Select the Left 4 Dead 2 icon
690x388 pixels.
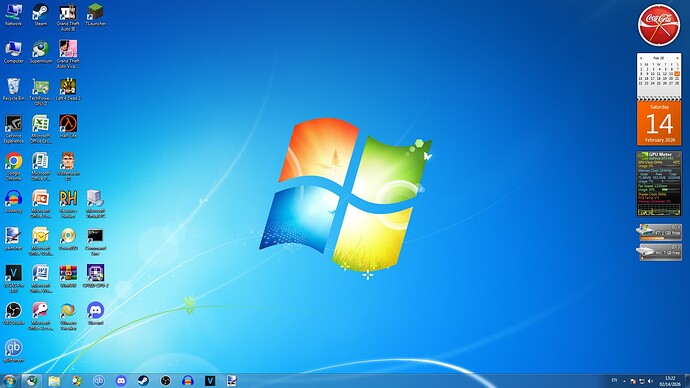(68, 90)
